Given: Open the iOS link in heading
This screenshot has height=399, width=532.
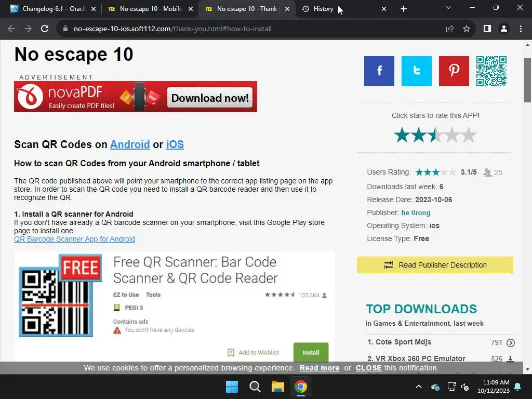Looking at the screenshot, I should point(175,144).
